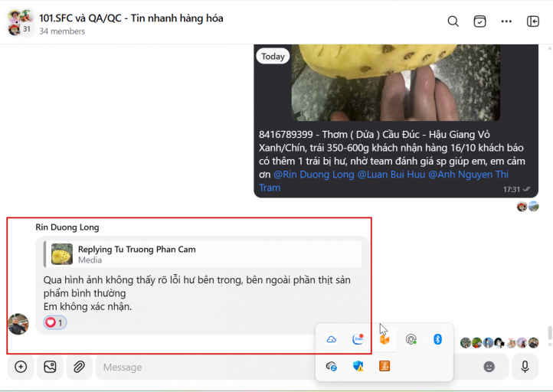
Task: Open Zalo from the system tray popup
Action: tap(358, 339)
